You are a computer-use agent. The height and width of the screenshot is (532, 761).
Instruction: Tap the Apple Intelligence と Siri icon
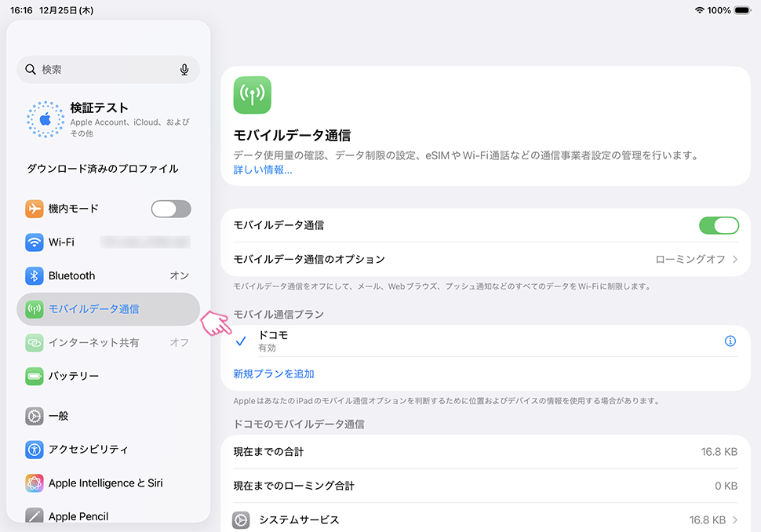tap(34, 483)
